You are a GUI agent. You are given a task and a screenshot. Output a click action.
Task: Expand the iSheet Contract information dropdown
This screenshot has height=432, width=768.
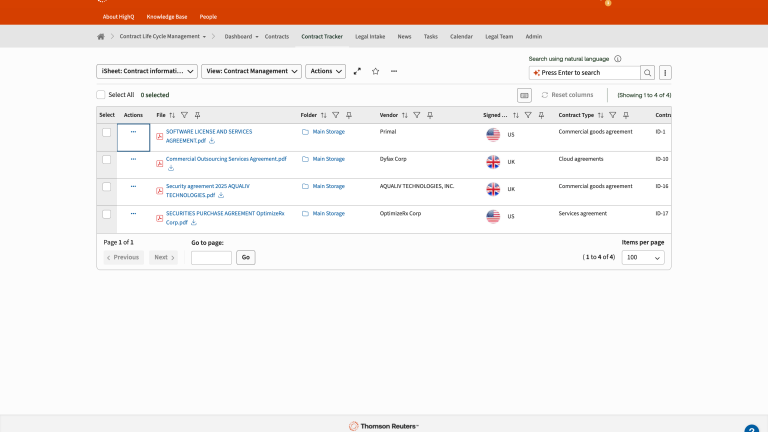[x=146, y=72]
